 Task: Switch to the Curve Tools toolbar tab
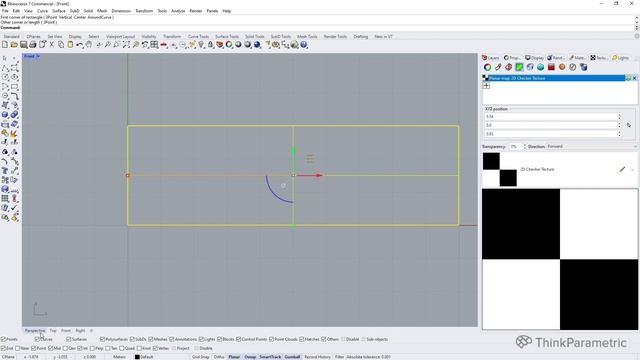(x=198, y=36)
